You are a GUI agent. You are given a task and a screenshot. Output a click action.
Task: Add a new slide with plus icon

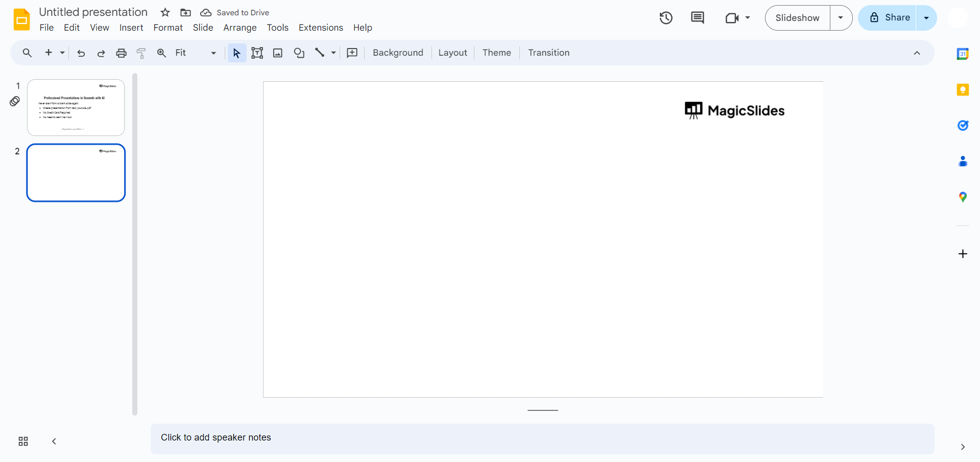point(49,53)
